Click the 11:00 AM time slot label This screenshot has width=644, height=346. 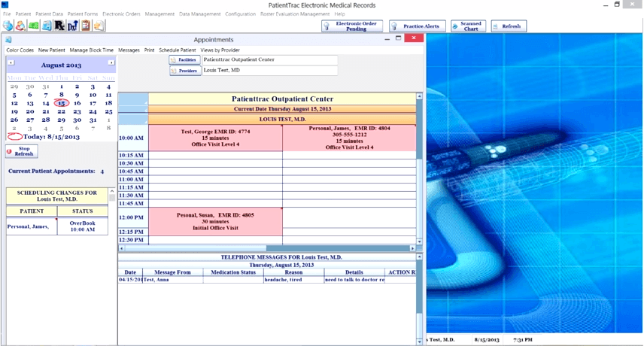point(132,179)
